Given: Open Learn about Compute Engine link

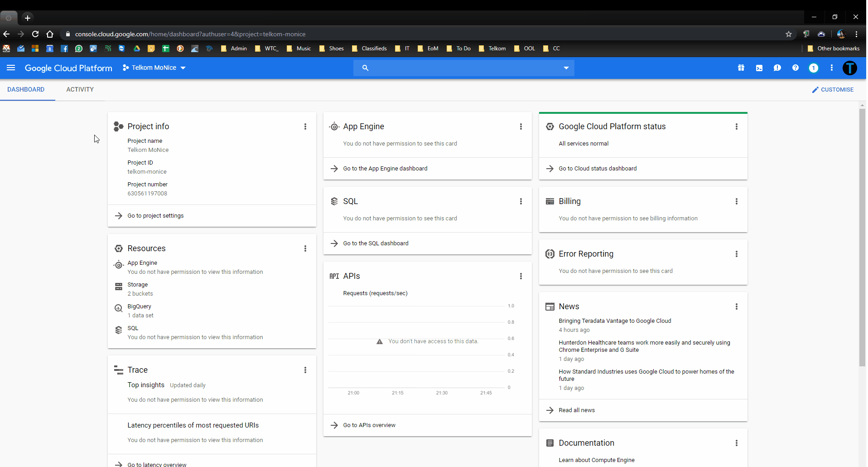Looking at the screenshot, I should (597, 460).
